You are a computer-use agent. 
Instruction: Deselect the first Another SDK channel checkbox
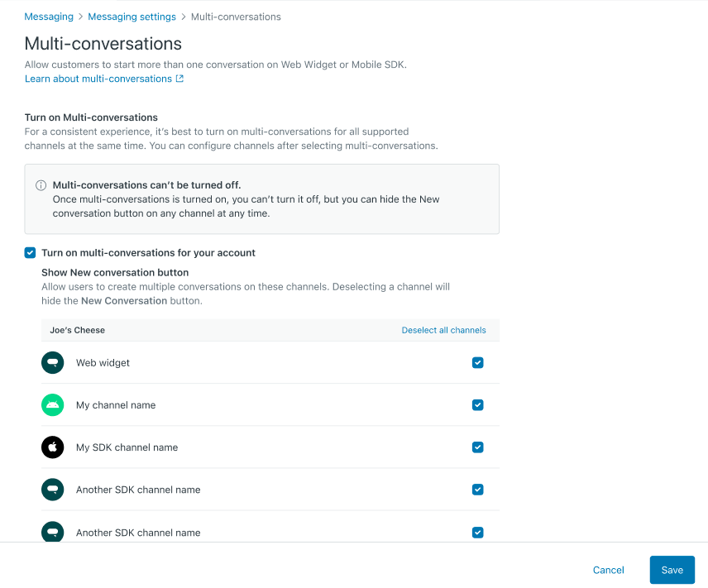[477, 490]
